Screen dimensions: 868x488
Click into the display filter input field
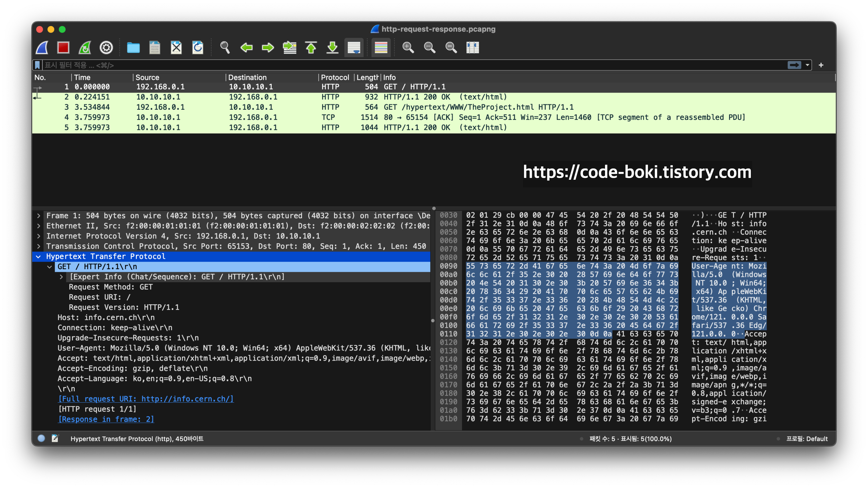(404, 65)
